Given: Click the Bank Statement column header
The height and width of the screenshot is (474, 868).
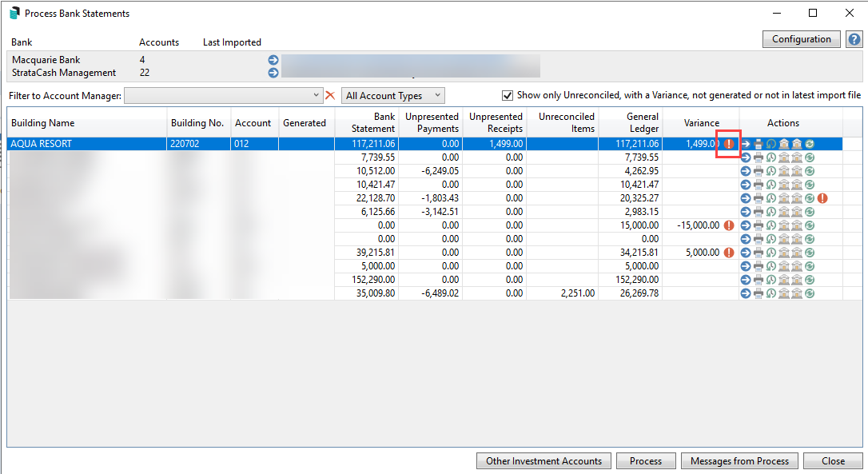Looking at the screenshot, I should 367,123.
